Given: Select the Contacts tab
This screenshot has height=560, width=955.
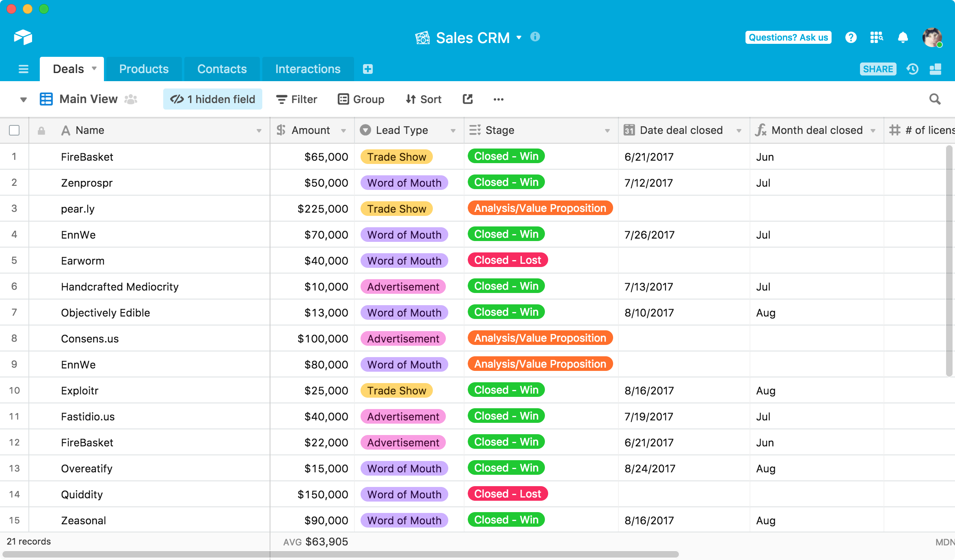Looking at the screenshot, I should 222,69.
